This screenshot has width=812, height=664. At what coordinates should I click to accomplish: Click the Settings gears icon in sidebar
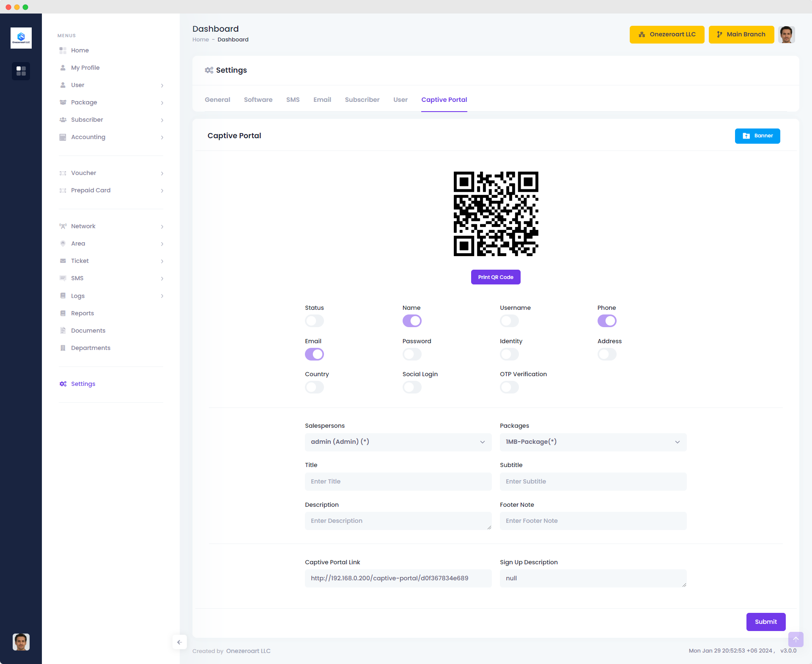63,384
